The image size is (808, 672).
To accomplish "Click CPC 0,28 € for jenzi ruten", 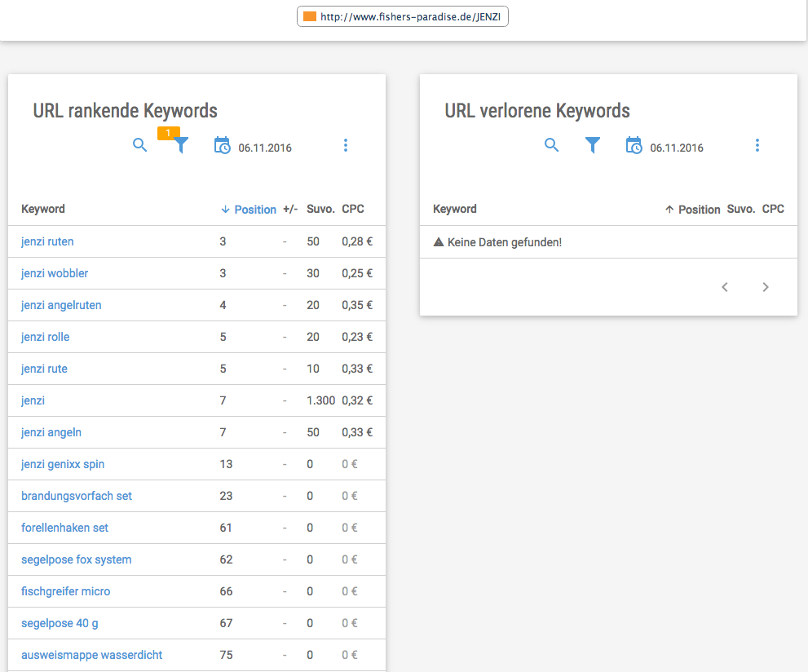I will coord(357,241).
